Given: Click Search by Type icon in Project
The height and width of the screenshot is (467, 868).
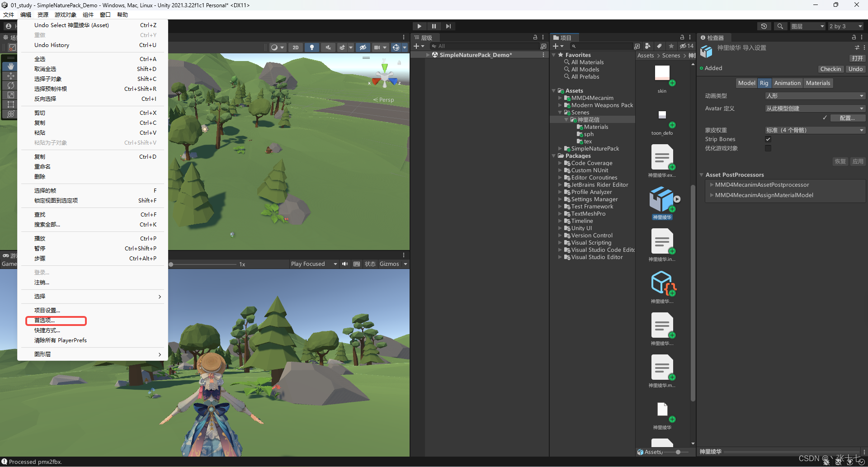Looking at the screenshot, I should point(648,46).
